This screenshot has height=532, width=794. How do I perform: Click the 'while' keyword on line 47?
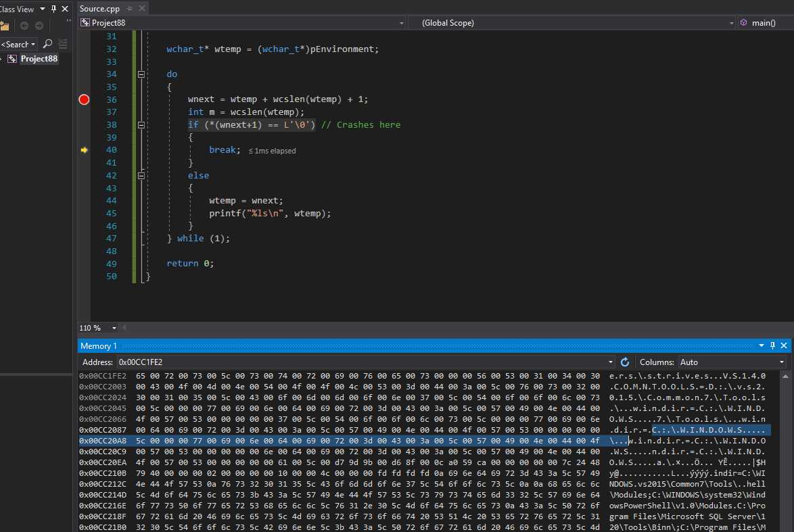[191, 239]
